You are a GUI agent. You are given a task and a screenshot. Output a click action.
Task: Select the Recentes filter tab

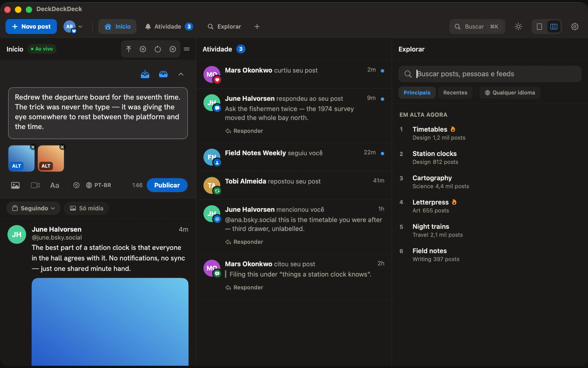[455, 93]
